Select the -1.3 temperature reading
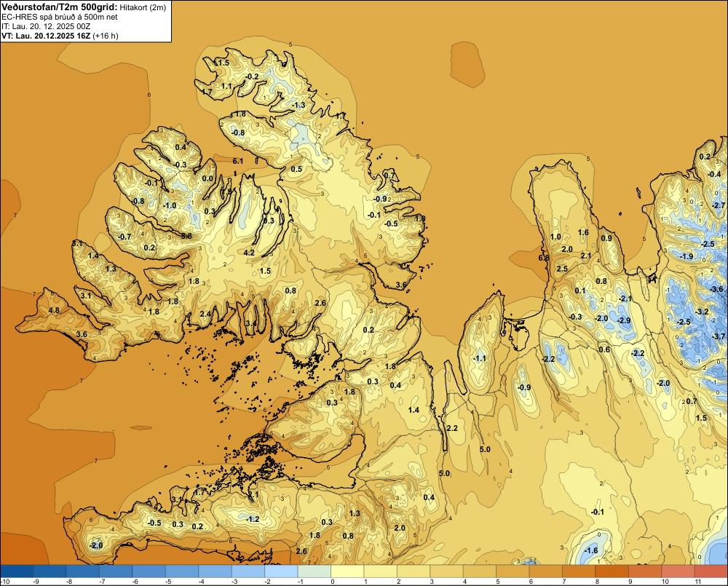The image size is (728, 586). 299,106
